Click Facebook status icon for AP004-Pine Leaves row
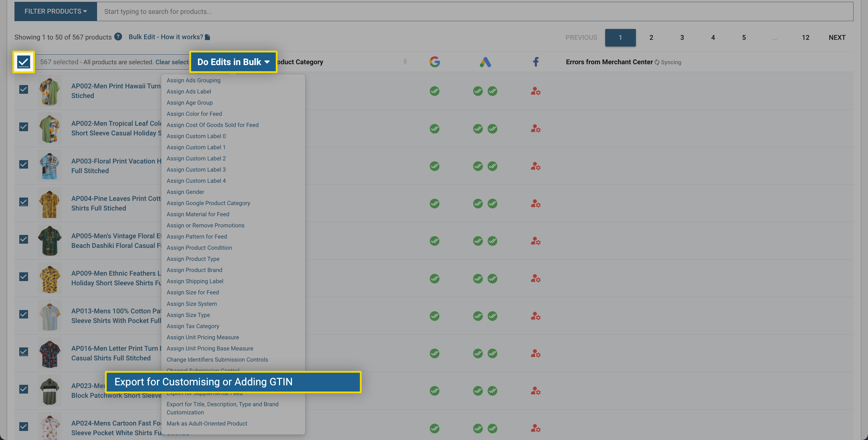 (536, 203)
